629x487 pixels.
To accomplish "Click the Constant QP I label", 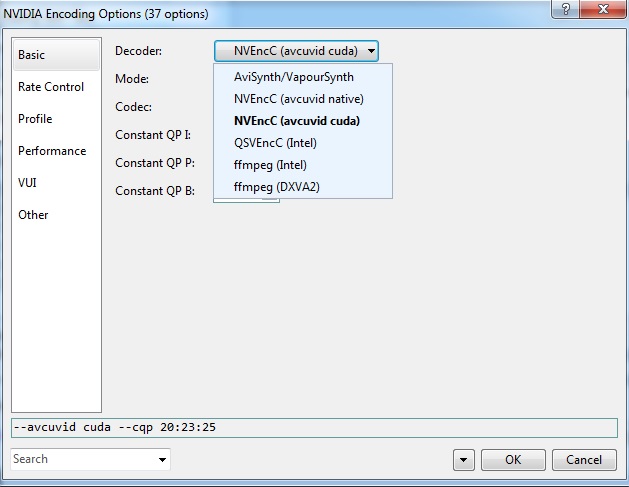I will [153, 135].
